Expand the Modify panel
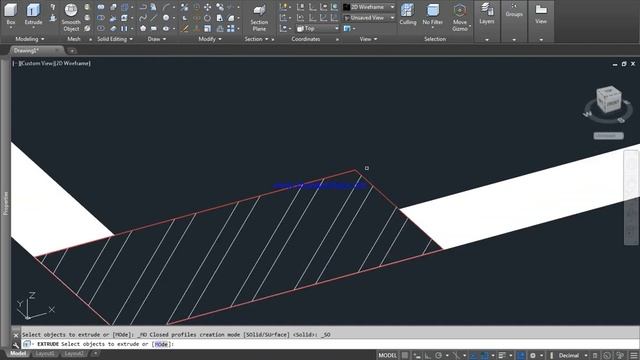Screen dimensions: 640x360 210,39
